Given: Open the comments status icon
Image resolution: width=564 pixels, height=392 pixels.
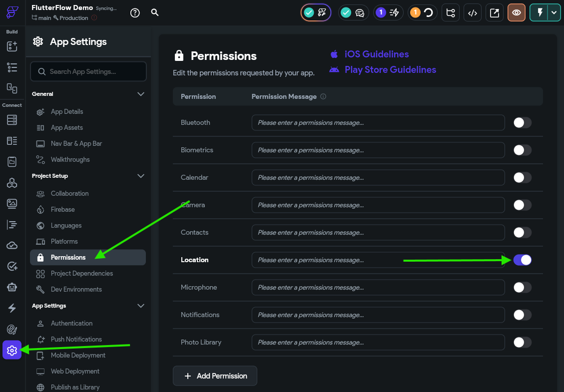Looking at the screenshot, I should pos(353,13).
